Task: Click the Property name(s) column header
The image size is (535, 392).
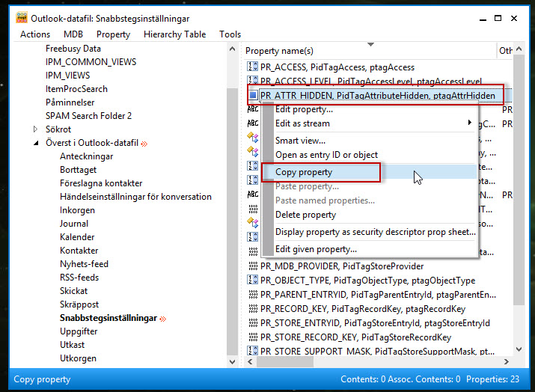Action: tap(370, 50)
